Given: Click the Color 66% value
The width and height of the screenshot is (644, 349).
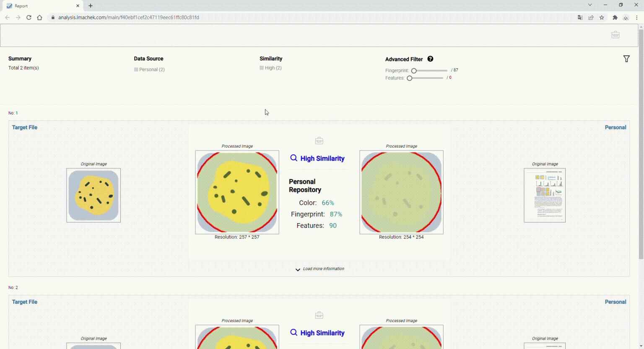Looking at the screenshot, I should (x=328, y=203).
